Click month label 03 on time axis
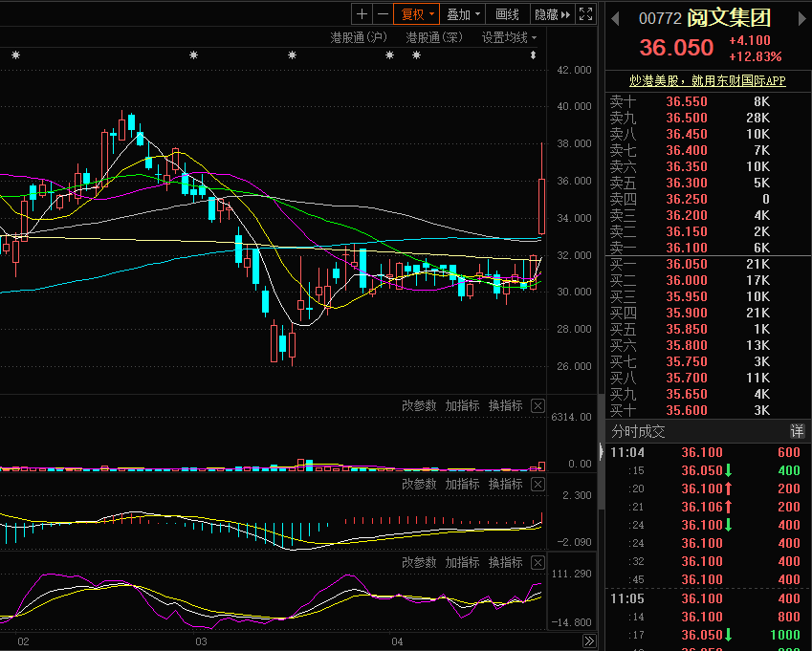The height and width of the screenshot is (651, 812). (x=201, y=641)
